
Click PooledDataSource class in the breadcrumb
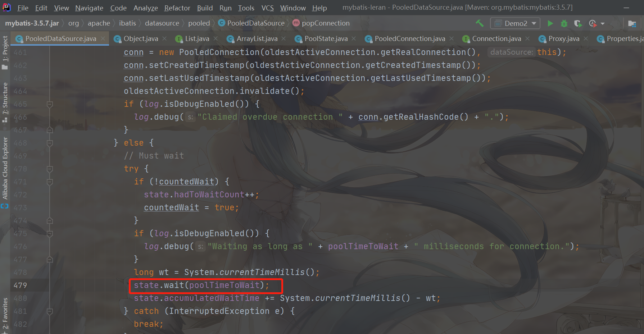click(252, 23)
